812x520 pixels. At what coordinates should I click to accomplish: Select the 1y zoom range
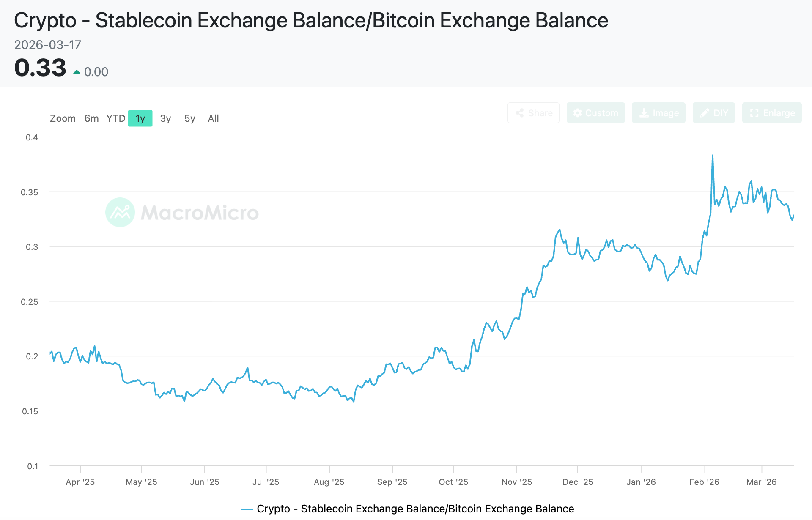coord(140,118)
